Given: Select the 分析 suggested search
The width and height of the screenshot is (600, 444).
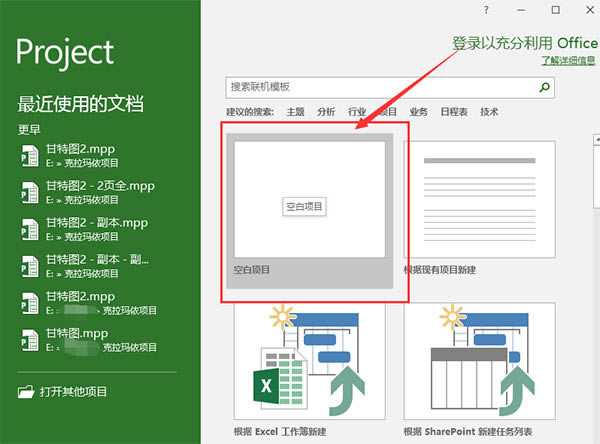Looking at the screenshot, I should pyautogui.click(x=326, y=112).
